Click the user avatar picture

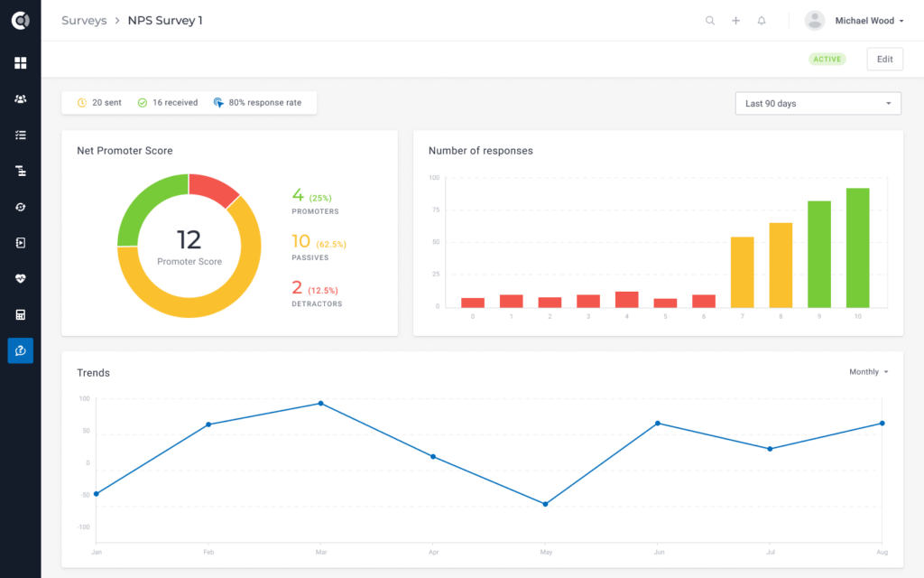click(x=815, y=21)
